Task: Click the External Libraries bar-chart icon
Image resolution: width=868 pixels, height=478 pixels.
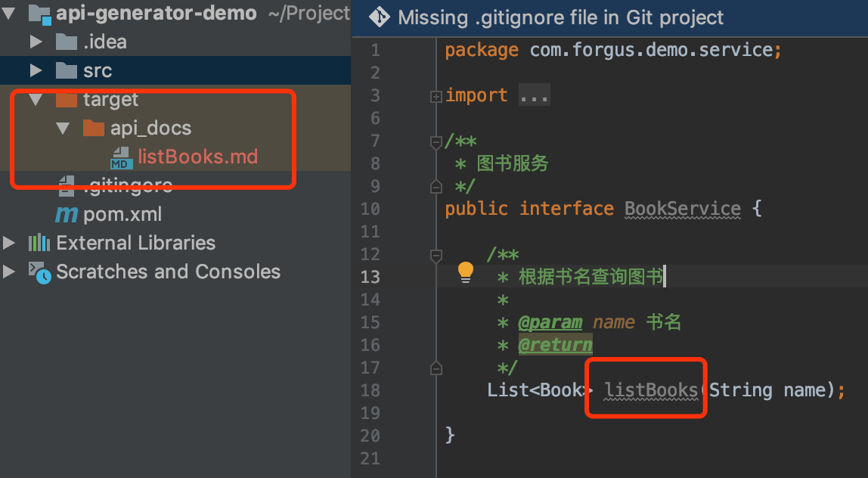Action: [x=39, y=243]
